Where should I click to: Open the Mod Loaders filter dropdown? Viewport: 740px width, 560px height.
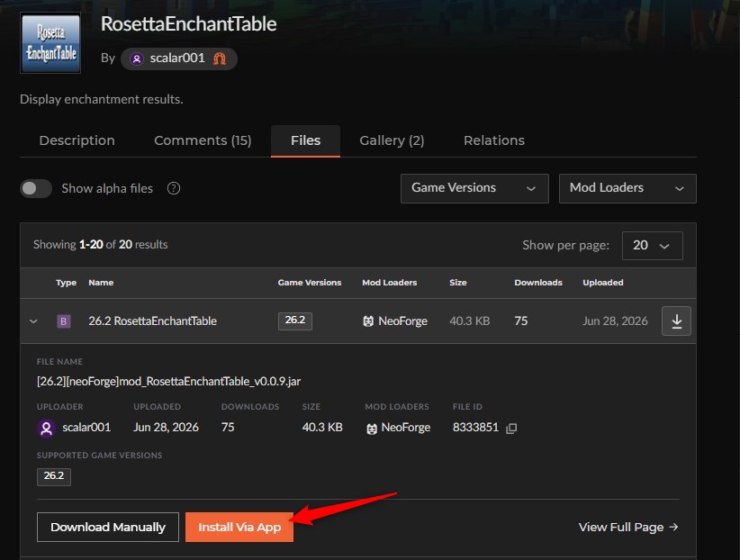[627, 188]
